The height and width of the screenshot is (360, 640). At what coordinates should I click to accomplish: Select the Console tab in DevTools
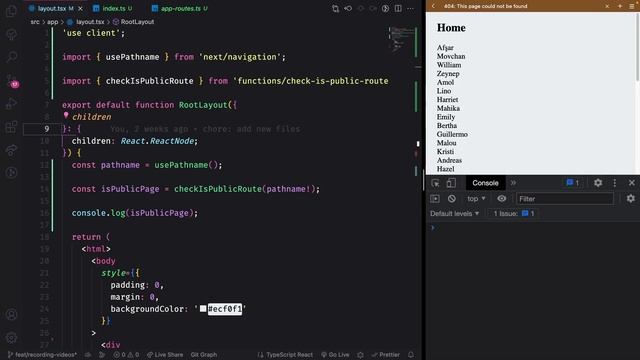click(485, 183)
